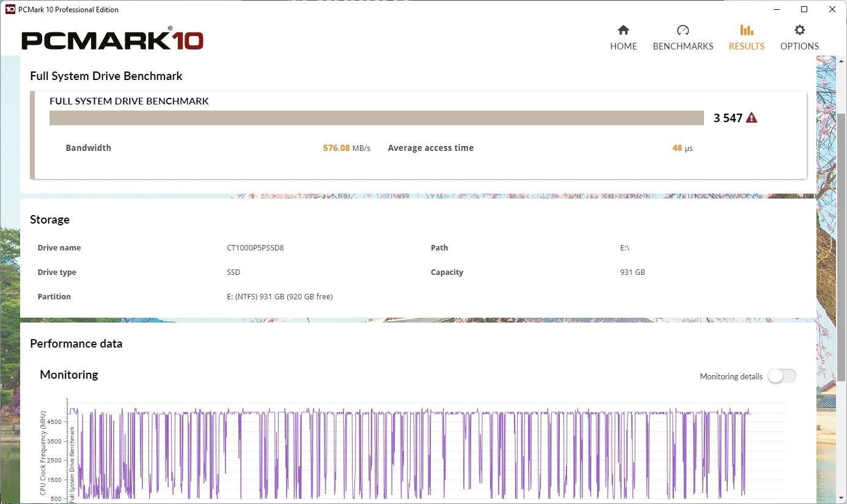This screenshot has width=847, height=504.
Task: Maximize the PCMark 10 window
Action: click(805, 9)
